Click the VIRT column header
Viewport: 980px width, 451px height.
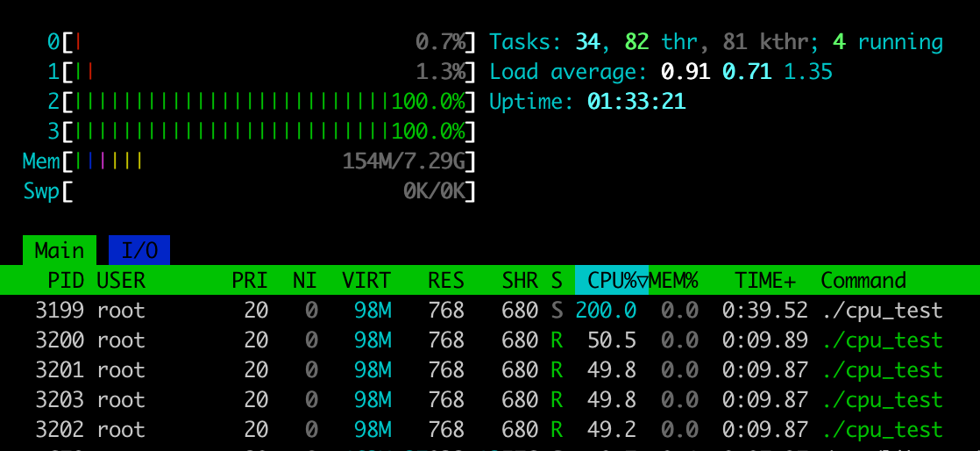366,281
